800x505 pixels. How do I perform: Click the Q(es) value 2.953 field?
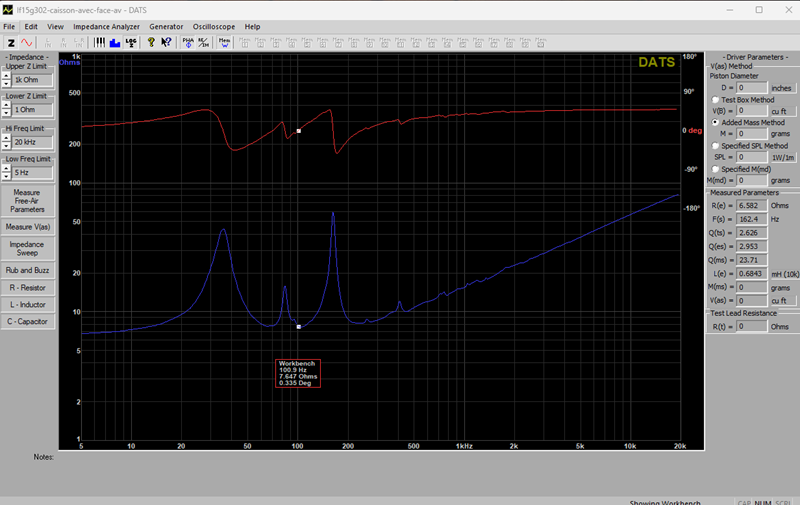pos(752,246)
